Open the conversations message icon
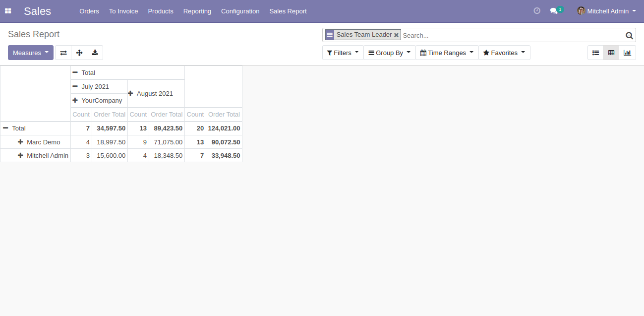 (554, 11)
